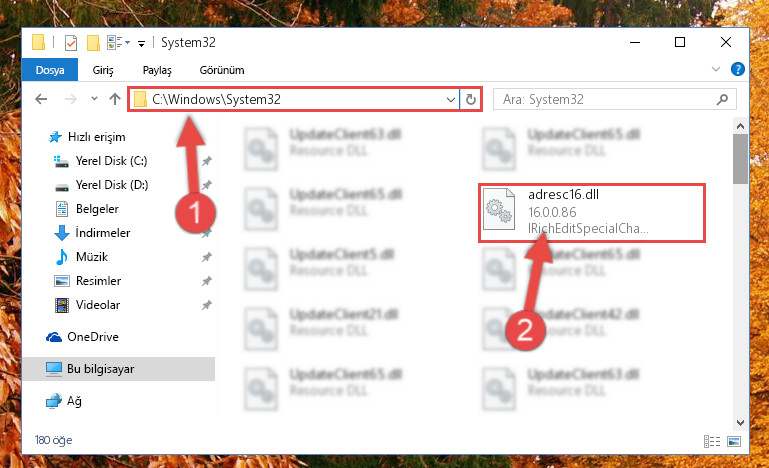Viewport: 769px width, 468px height.
Task: Go up one folder level
Action: 115,100
